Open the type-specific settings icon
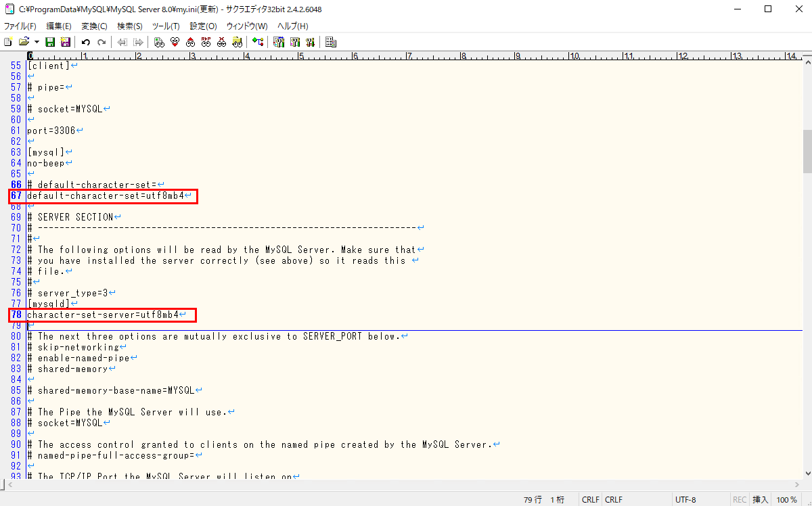812x506 pixels. pos(295,42)
